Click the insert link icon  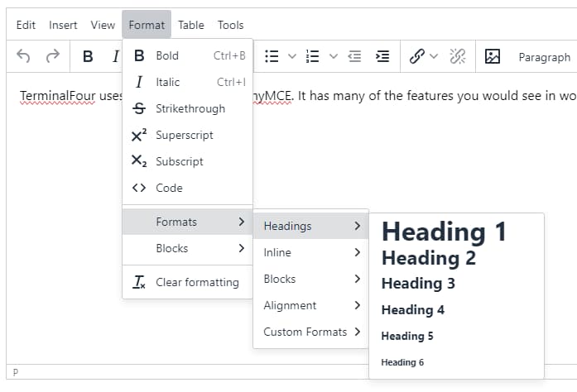416,56
